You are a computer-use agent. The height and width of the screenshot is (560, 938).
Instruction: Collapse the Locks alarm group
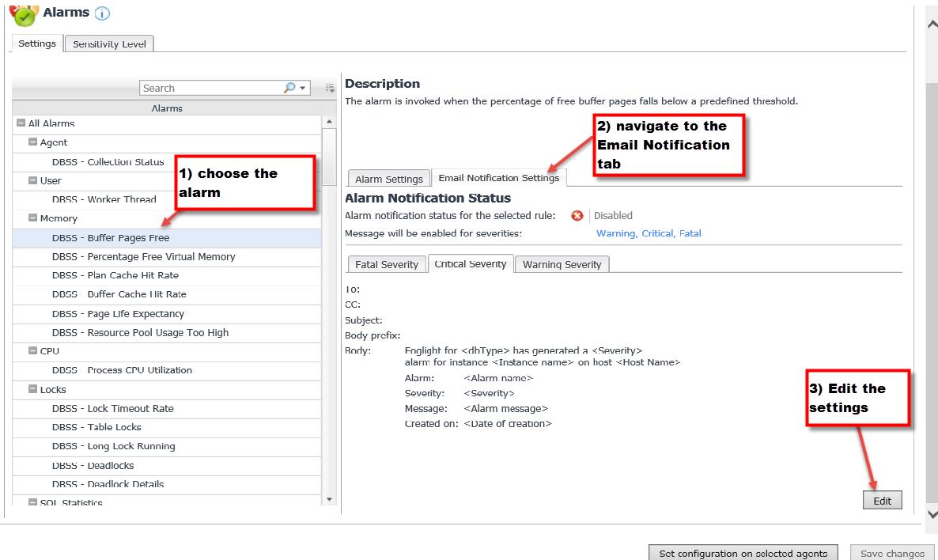(32, 389)
